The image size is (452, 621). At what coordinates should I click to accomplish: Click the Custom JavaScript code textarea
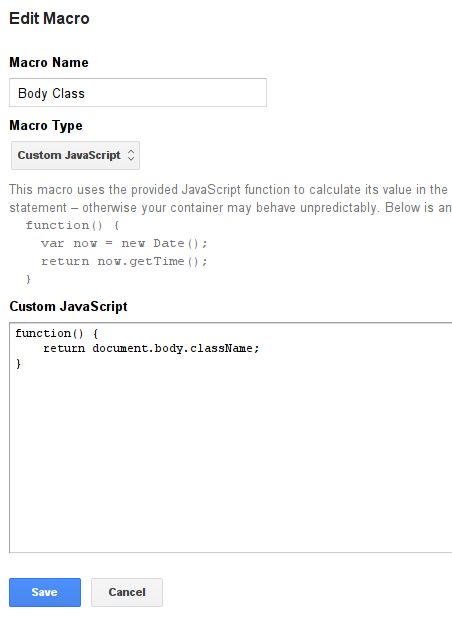(231, 438)
